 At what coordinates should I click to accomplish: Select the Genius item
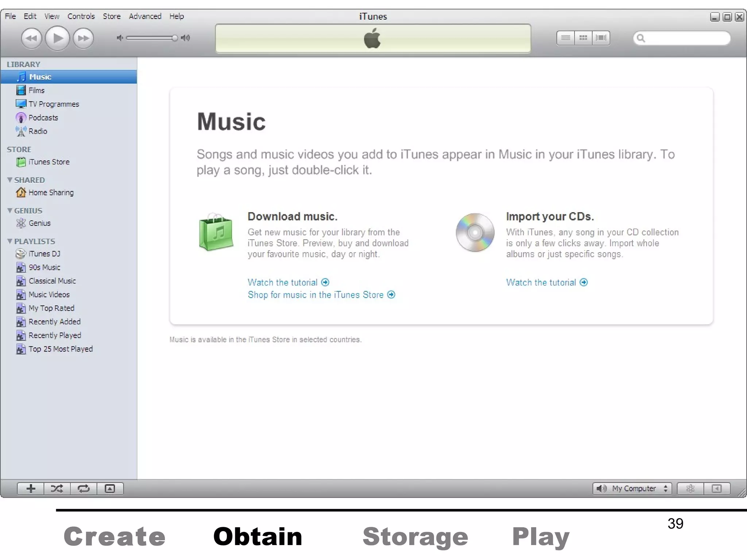(x=69, y=223)
